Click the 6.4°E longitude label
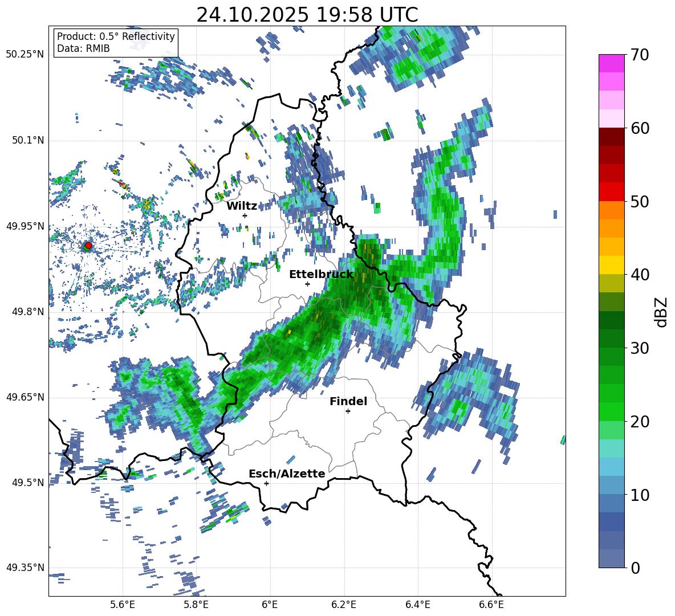Screen dimensions: 675x616 tap(418, 605)
